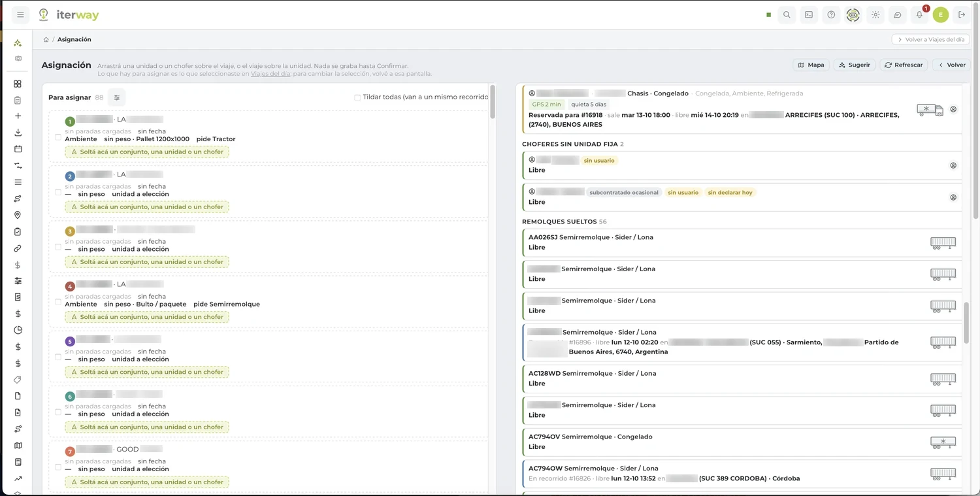
Task: Click the Volver button
Action: 951,65
